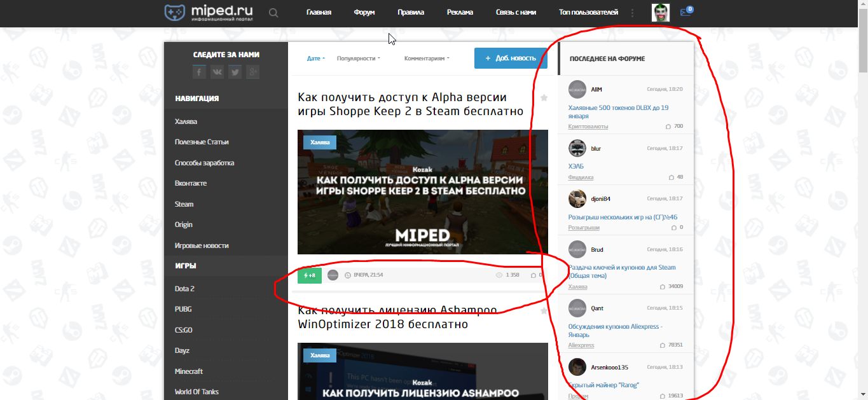Click Халява tag on Ashampoo image
Screen dimensions: 868x400
320,355
